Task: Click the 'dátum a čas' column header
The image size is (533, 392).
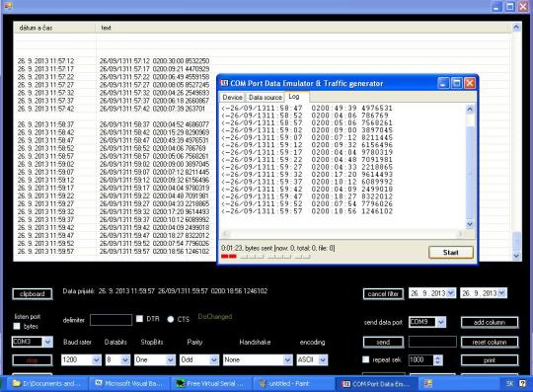Action: click(54, 28)
